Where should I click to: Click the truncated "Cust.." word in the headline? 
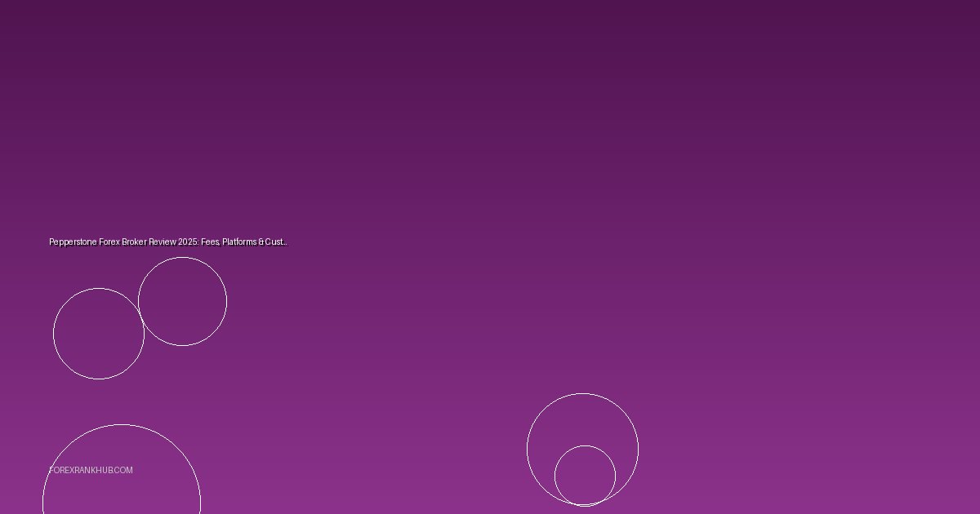(x=275, y=241)
